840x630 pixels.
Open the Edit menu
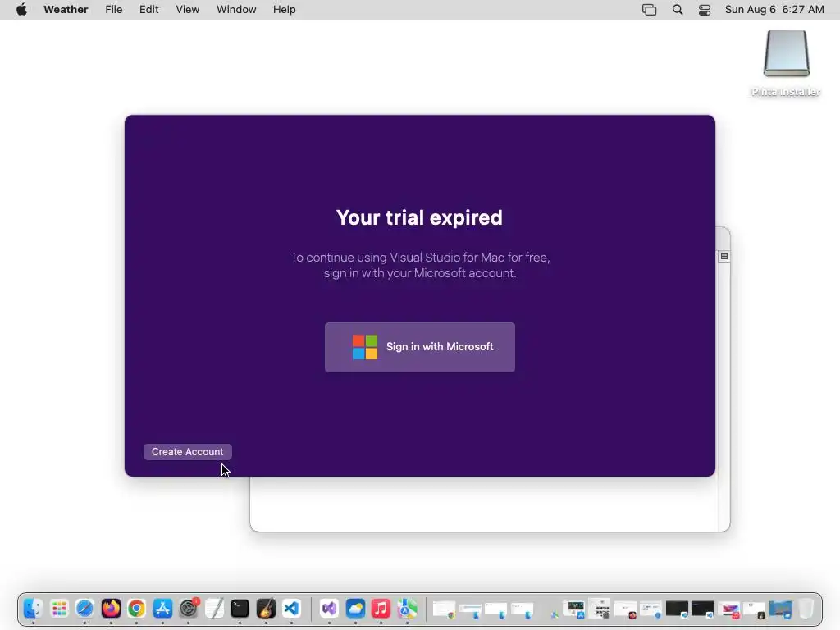click(149, 10)
